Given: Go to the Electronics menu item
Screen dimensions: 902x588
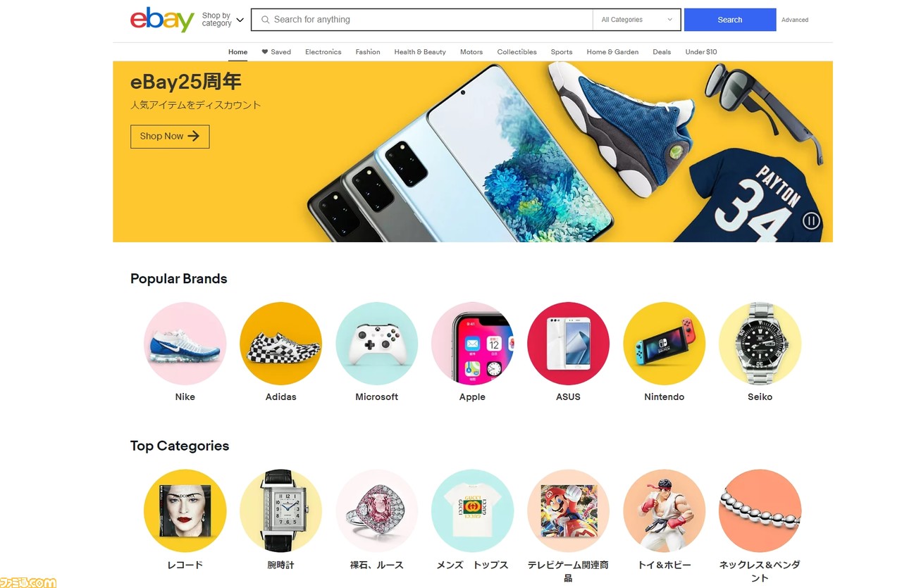Looking at the screenshot, I should [x=323, y=52].
